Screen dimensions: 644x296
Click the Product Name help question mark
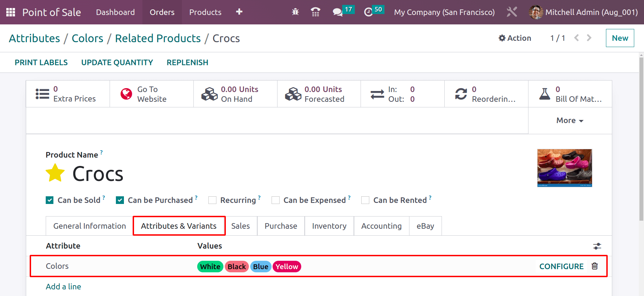[x=101, y=152]
